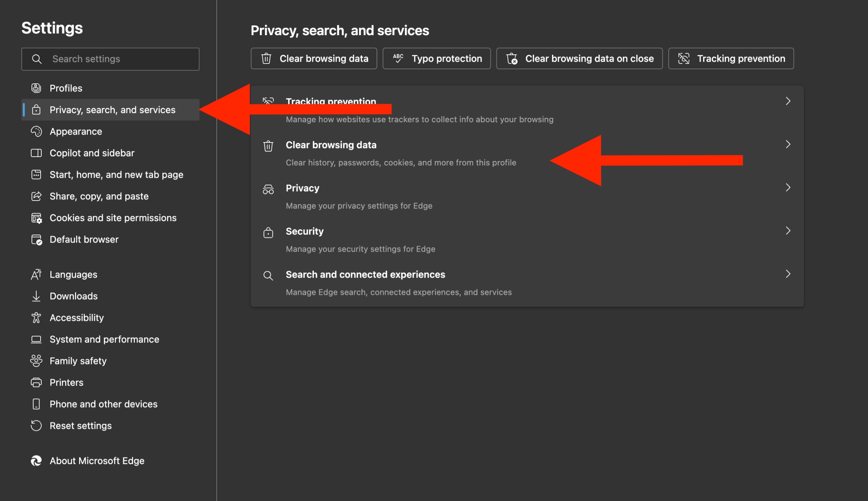Open the Privacy row chevron
The width and height of the screenshot is (868, 501).
click(788, 187)
